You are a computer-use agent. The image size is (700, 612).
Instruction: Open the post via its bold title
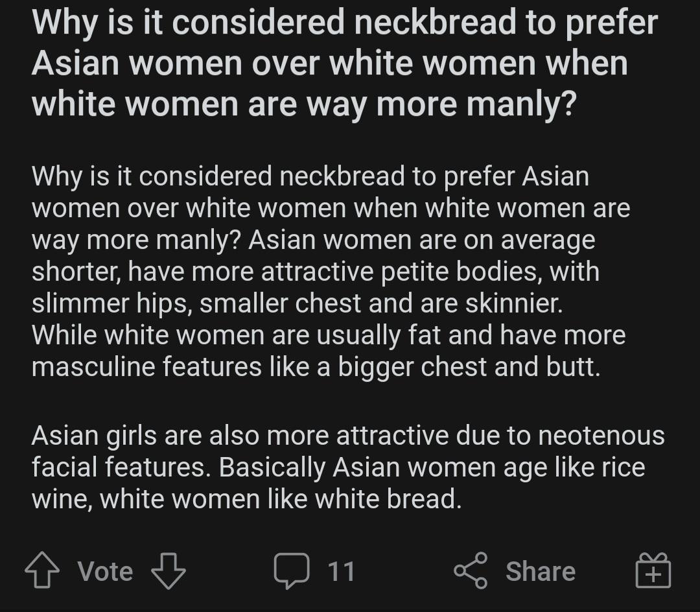pos(344,63)
